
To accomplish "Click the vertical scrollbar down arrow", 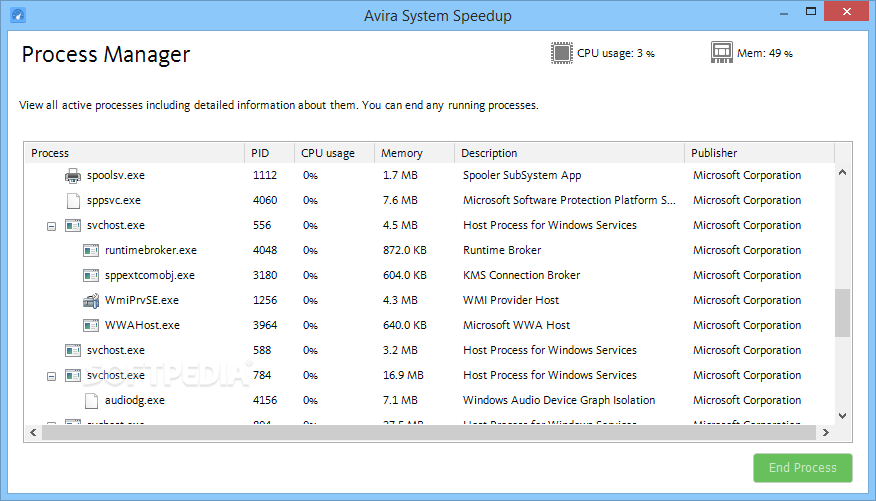I will tap(842, 416).
